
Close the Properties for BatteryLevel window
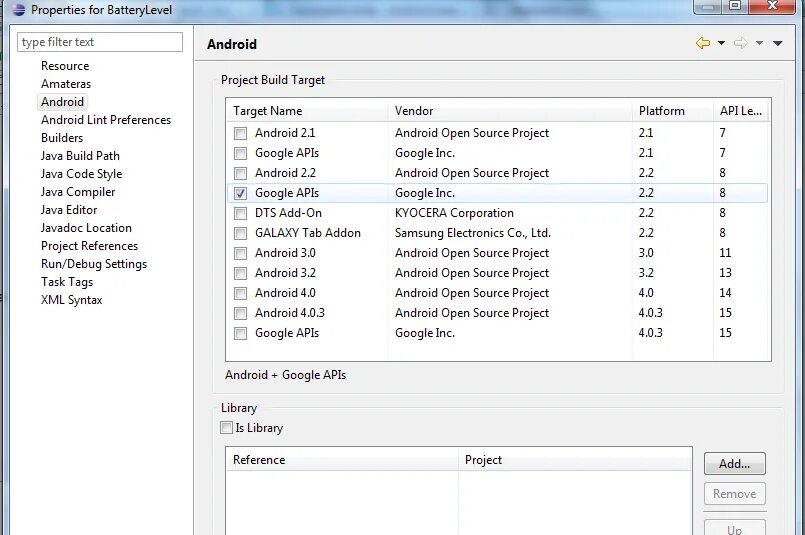click(x=771, y=6)
